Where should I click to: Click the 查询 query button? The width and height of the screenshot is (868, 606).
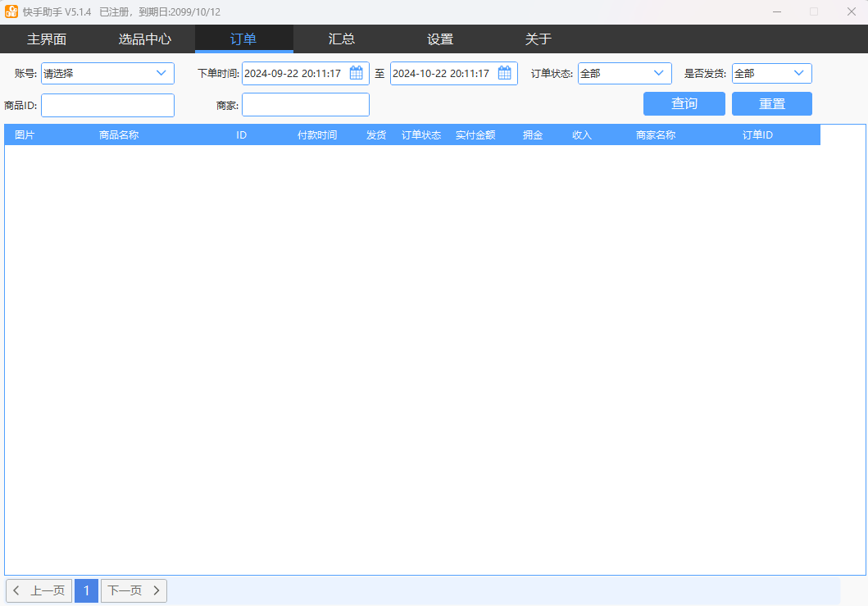684,103
